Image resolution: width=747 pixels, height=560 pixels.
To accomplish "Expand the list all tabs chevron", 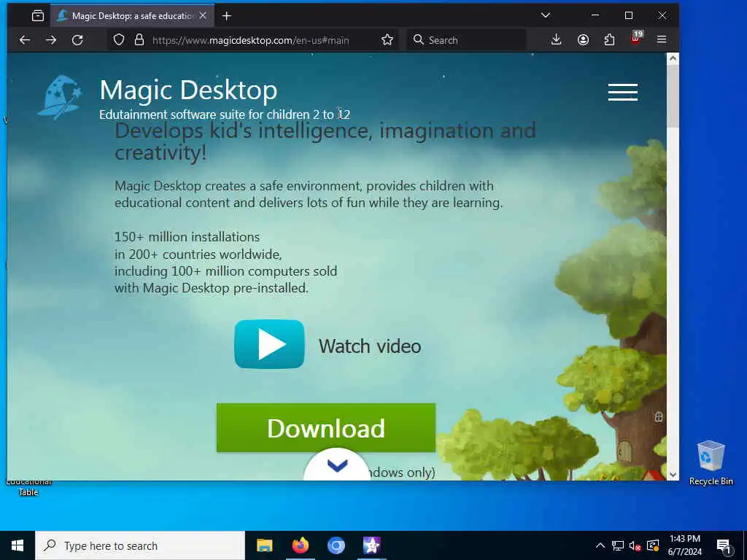I will (x=546, y=15).
